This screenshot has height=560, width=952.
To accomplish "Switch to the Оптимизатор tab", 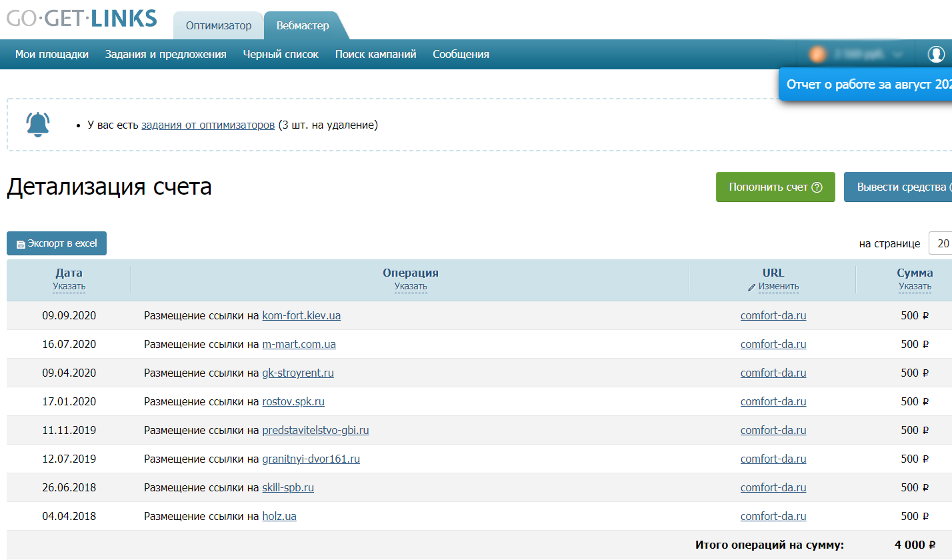I will coord(219,26).
